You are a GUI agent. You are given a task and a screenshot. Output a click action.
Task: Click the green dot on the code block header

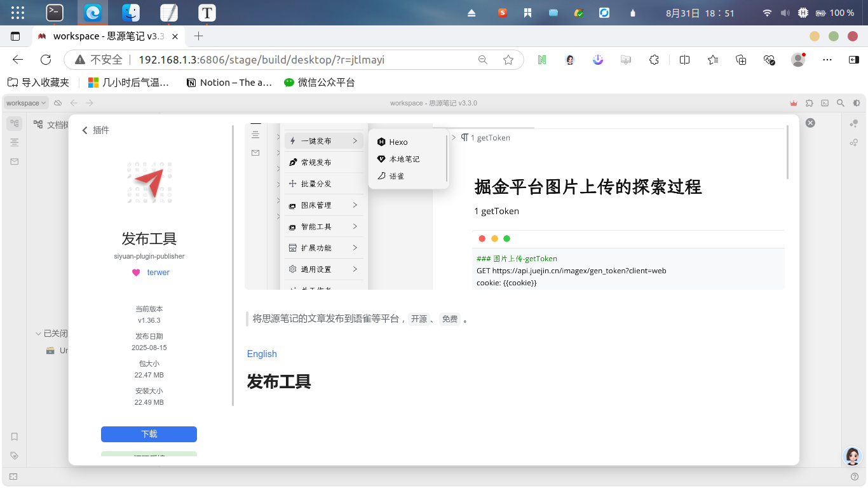[x=506, y=238]
